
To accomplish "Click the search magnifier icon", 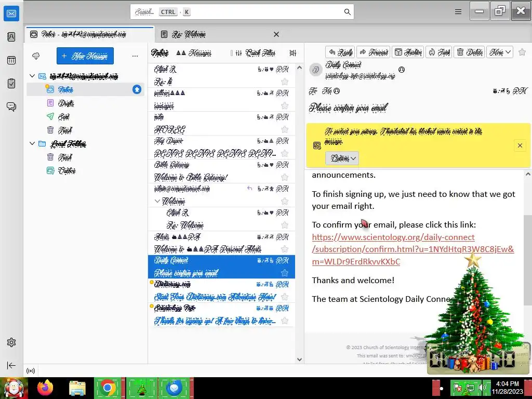I will pos(347,12).
